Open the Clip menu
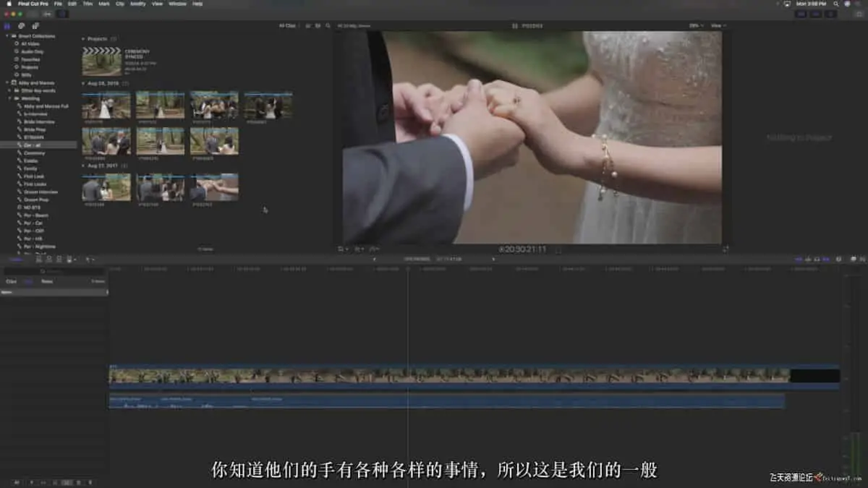The width and height of the screenshot is (868, 488). click(x=120, y=4)
